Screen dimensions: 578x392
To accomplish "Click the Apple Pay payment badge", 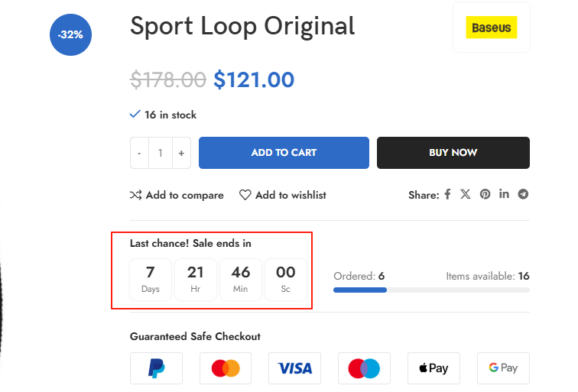I will pyautogui.click(x=433, y=368).
